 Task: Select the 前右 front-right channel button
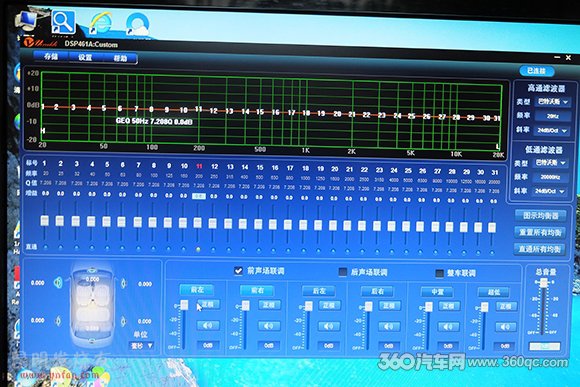coord(257,290)
